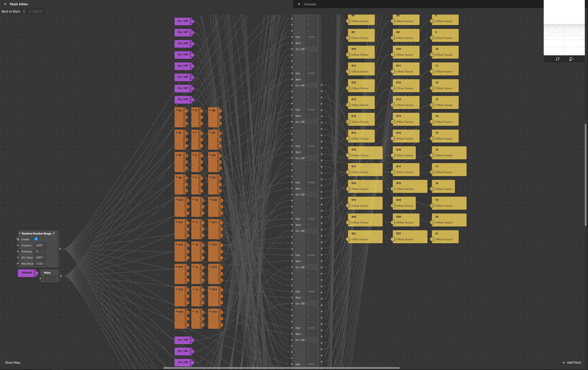Toggle the topmost On / Off checkbox in center column
Image resolution: width=588 pixels, height=370 pixels.
click(x=307, y=49)
